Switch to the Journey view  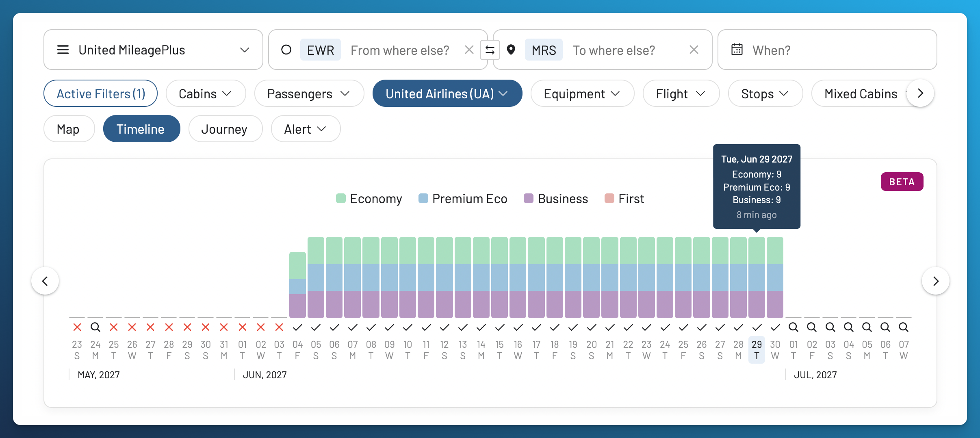[x=225, y=129]
